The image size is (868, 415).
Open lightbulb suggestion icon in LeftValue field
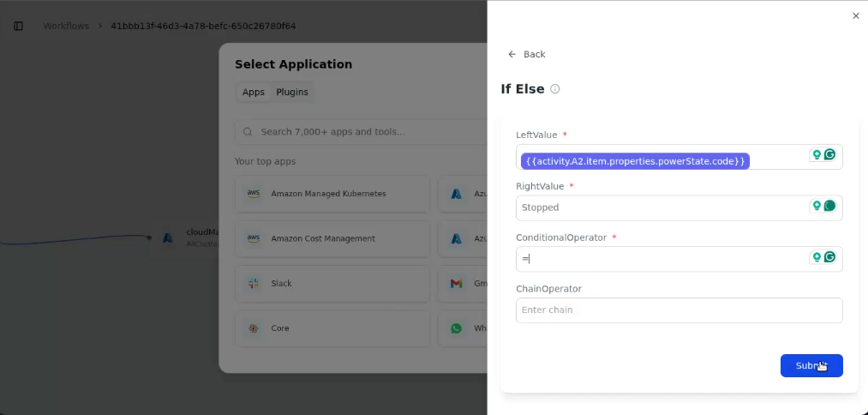(x=816, y=154)
